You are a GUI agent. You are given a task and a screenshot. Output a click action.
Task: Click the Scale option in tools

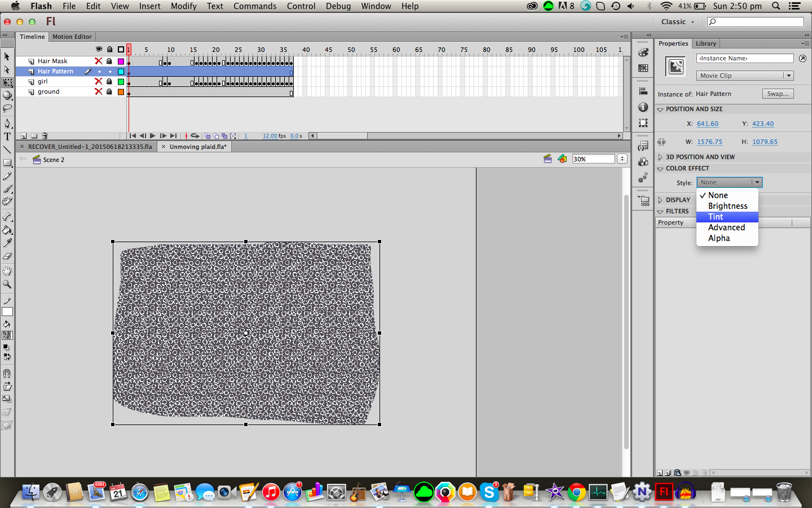[x=7, y=399]
